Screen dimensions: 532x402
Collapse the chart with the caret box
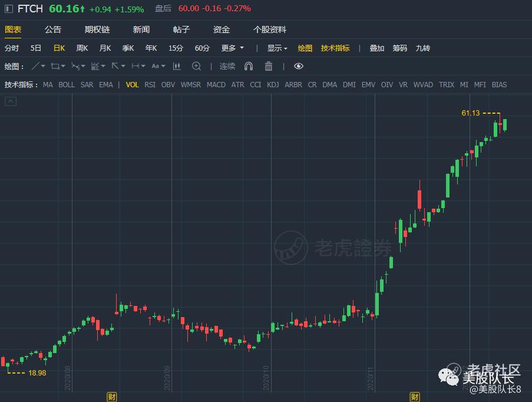11,101
